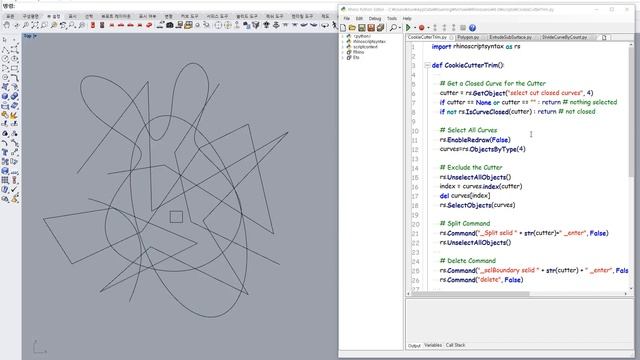Show the Call Stack panel tab

pos(456,345)
